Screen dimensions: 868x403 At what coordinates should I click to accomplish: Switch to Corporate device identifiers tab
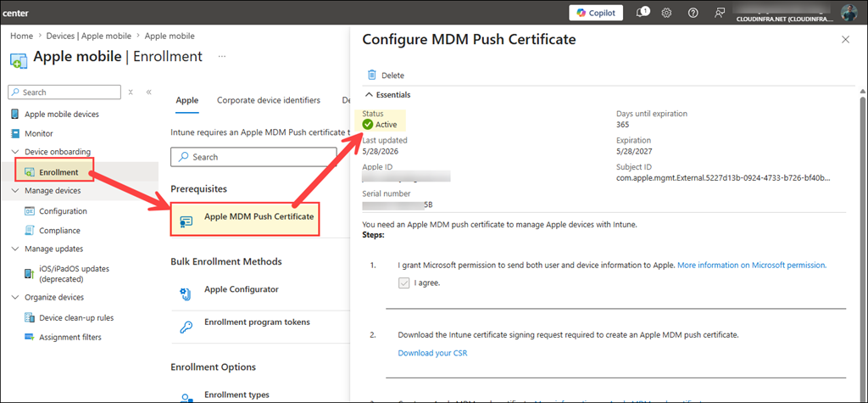tap(269, 100)
